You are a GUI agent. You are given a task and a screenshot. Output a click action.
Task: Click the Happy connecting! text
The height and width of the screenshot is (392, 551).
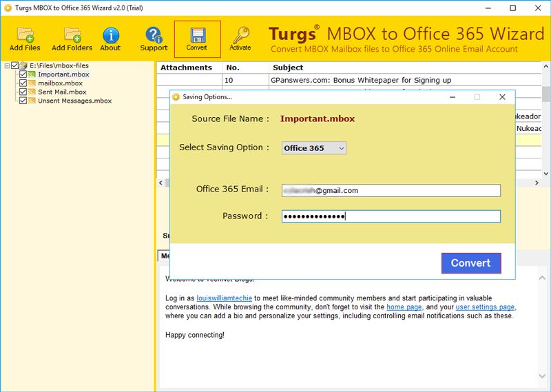click(195, 335)
